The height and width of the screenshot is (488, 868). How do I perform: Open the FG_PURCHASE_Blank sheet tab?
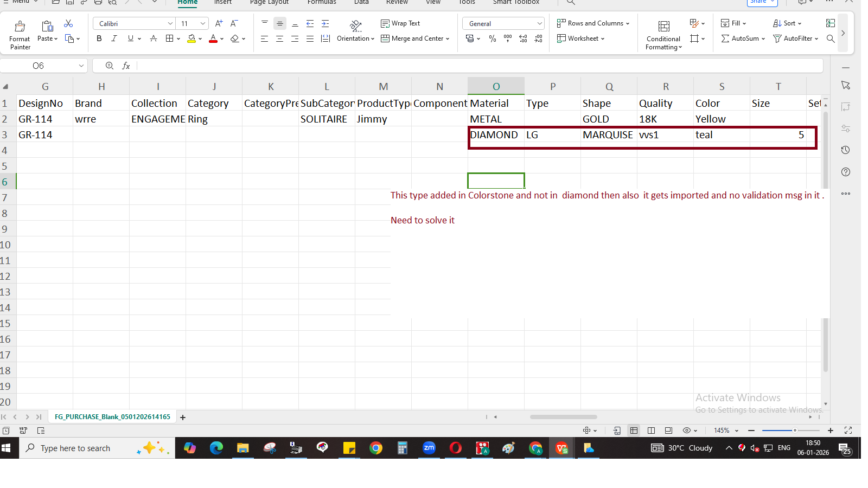coord(112,417)
